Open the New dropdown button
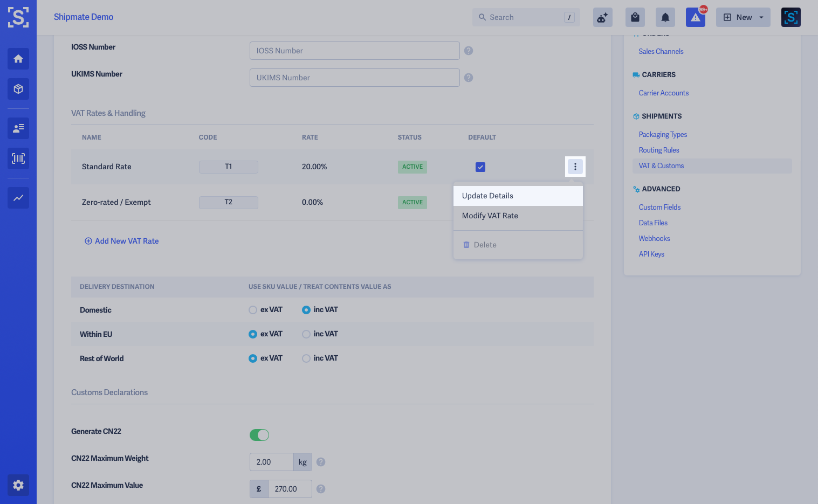Screen dimensions: 818x504 pos(743,17)
